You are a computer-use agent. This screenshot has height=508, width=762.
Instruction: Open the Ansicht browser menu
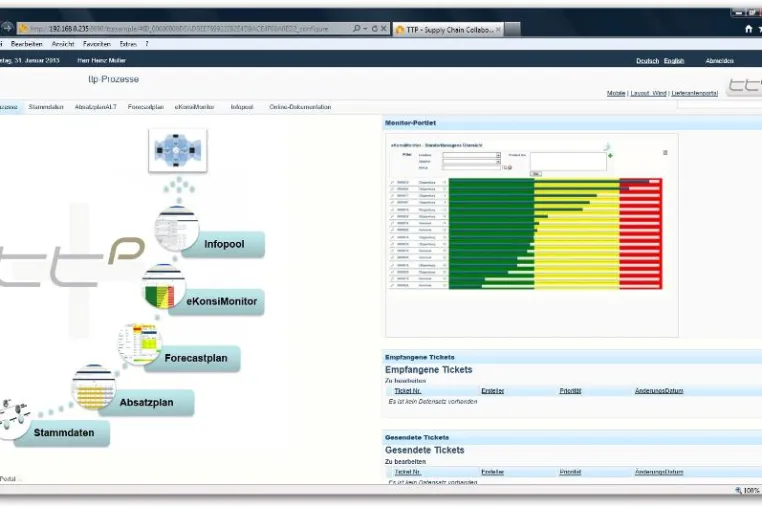pyautogui.click(x=63, y=44)
